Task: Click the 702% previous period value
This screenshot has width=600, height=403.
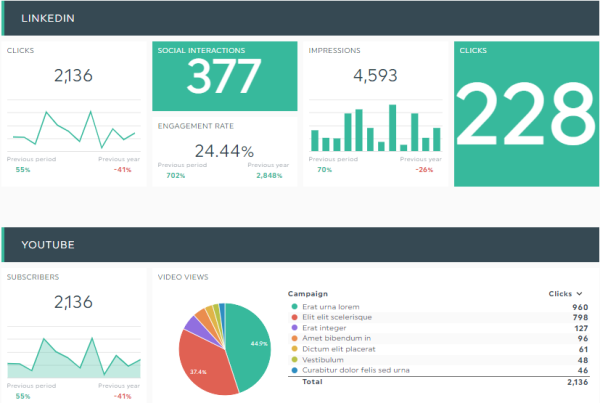Action: pyautogui.click(x=176, y=176)
